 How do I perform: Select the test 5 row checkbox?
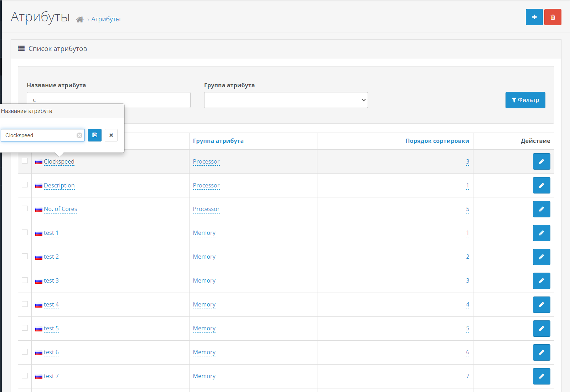pyautogui.click(x=25, y=328)
